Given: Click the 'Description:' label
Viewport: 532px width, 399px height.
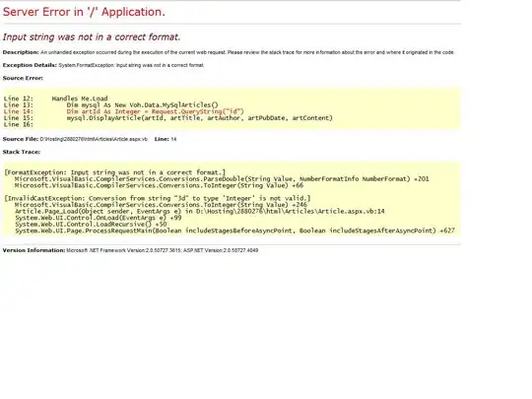Looking at the screenshot, I should coord(21,52).
